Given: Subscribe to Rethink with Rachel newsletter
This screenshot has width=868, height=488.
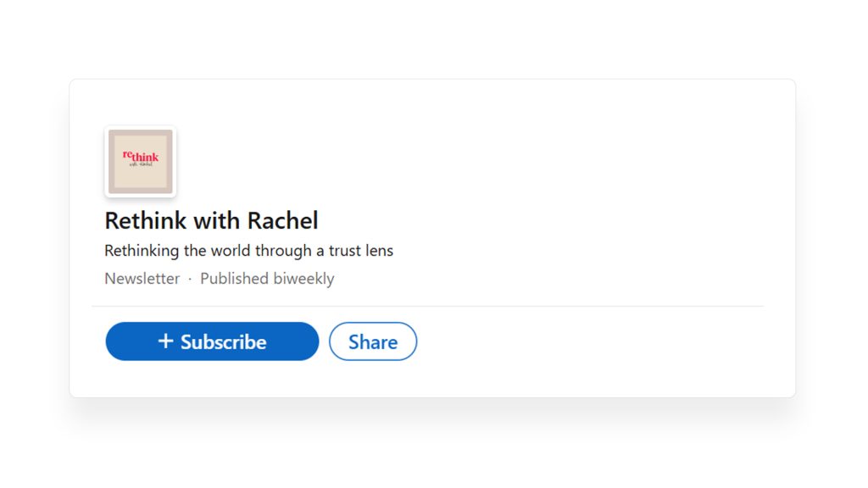Looking at the screenshot, I should click(212, 341).
